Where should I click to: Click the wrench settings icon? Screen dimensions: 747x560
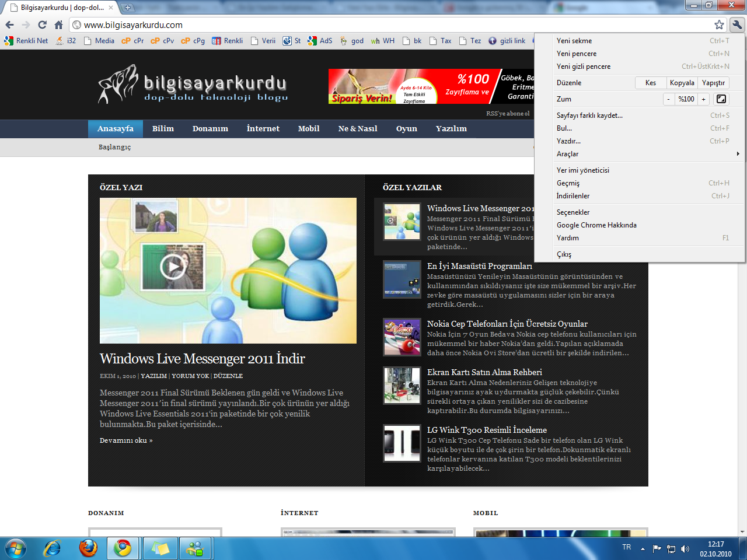[x=736, y=24]
